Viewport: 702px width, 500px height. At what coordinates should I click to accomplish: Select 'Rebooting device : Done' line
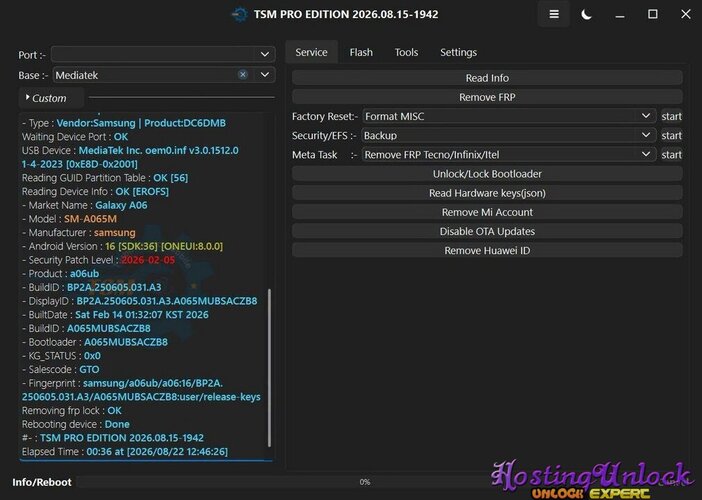(x=76, y=424)
